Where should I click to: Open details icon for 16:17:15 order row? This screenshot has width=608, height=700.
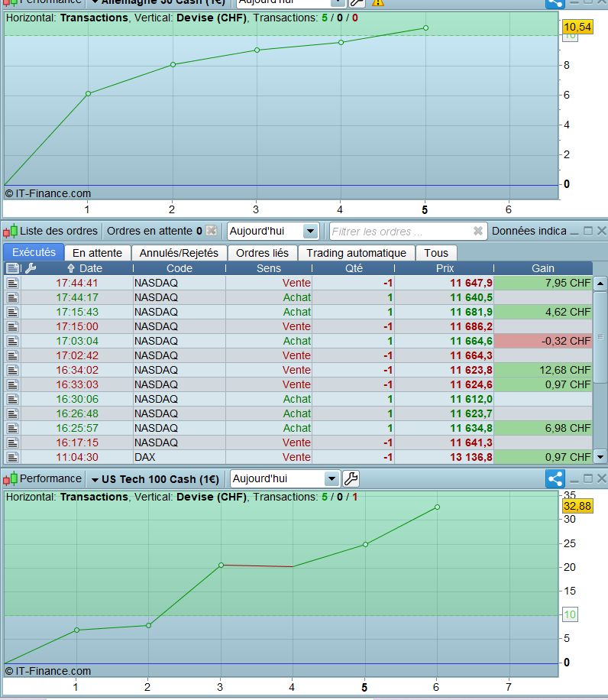coord(12,442)
